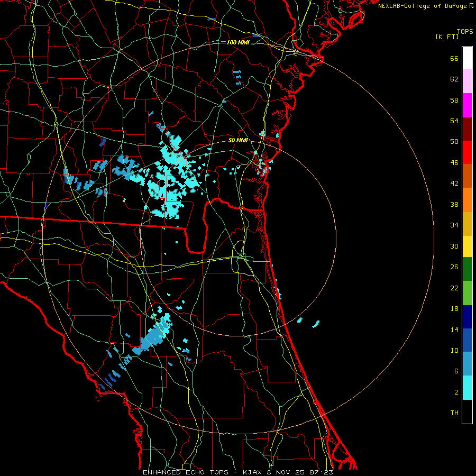Pick the bright yellow swatch in the legend

pos(467,246)
